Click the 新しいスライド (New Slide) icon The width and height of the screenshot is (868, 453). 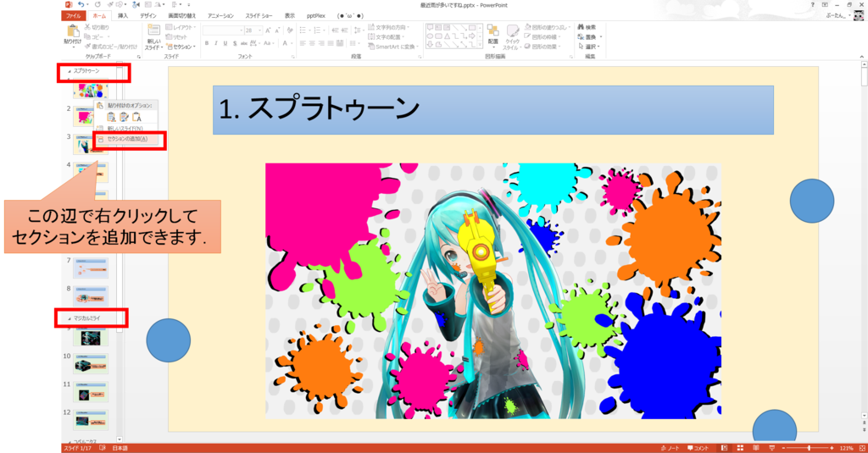tap(154, 31)
